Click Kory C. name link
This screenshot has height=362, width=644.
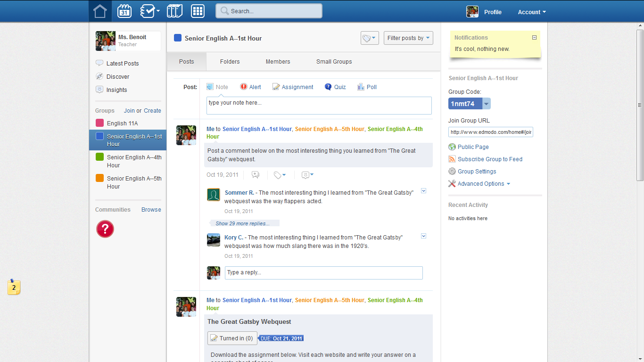[234, 238]
